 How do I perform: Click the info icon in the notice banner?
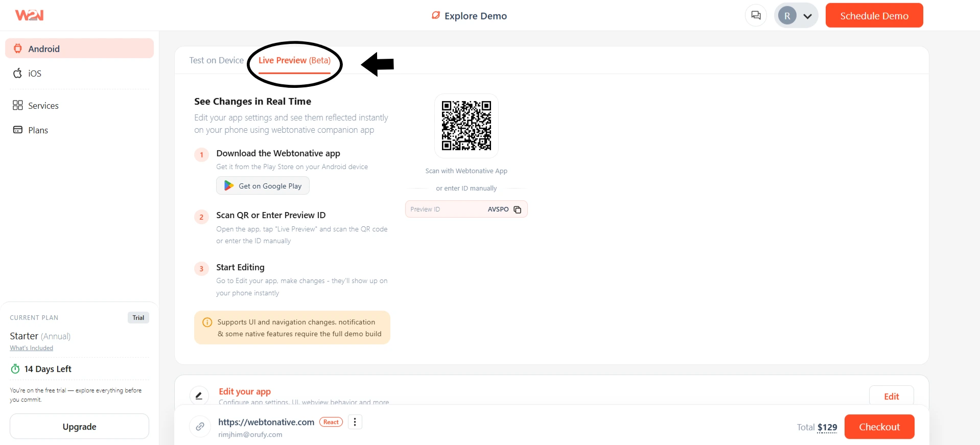207,322
